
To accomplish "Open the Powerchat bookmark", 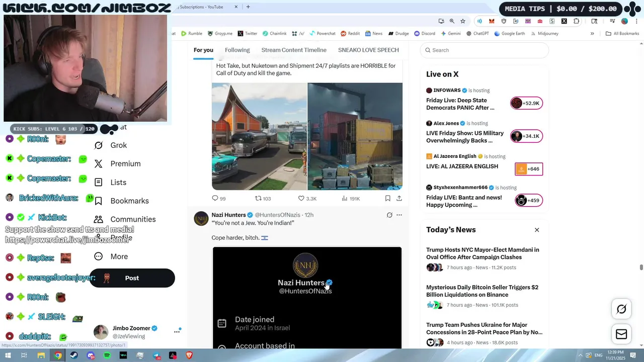I will point(322,34).
